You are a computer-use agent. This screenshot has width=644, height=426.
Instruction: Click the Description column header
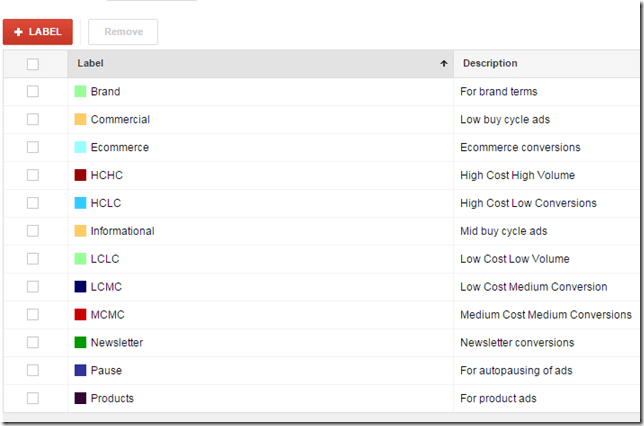(490, 64)
